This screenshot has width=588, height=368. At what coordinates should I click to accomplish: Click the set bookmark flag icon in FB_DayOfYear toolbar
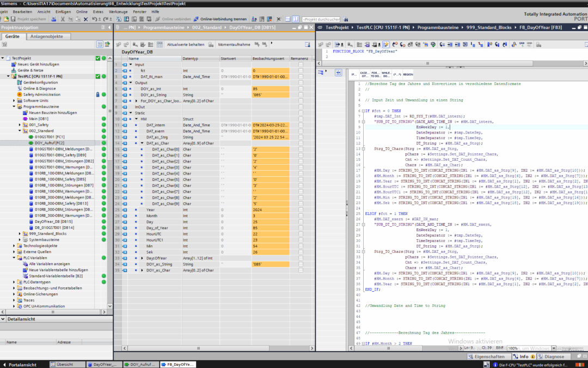[x=489, y=44]
